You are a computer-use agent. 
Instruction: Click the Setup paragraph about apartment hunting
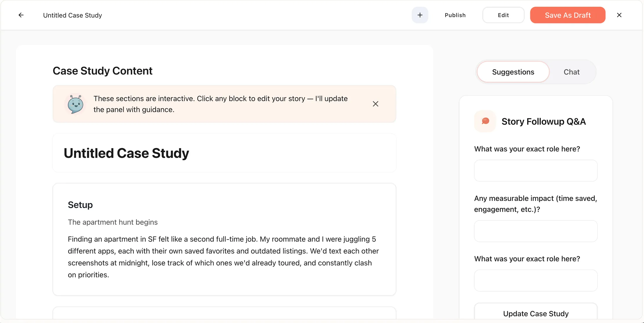click(x=224, y=257)
